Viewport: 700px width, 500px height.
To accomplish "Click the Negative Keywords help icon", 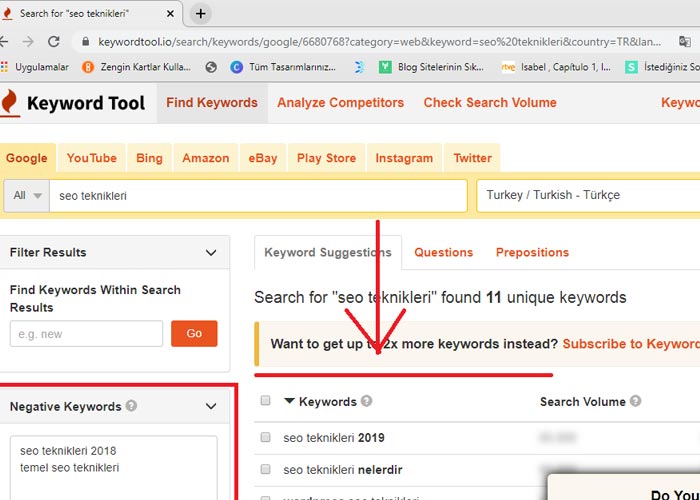I will [132, 407].
